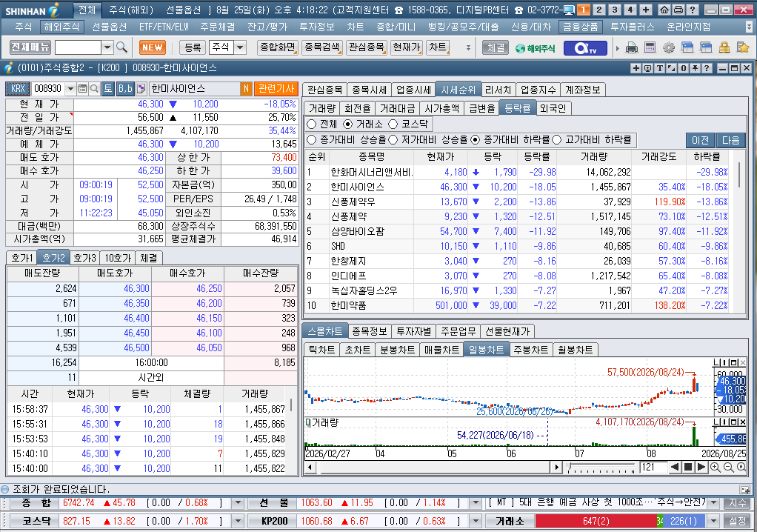Viewport: 757px width, 532px height.
Task: Open the menu search box dropdown arrow
Action: pos(107,47)
